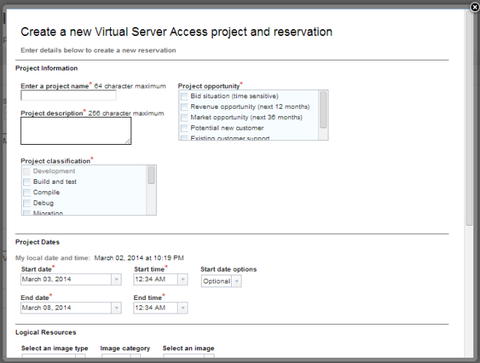The image size is (480, 363).
Task: Check the Debug classification option
Action: [x=27, y=203]
